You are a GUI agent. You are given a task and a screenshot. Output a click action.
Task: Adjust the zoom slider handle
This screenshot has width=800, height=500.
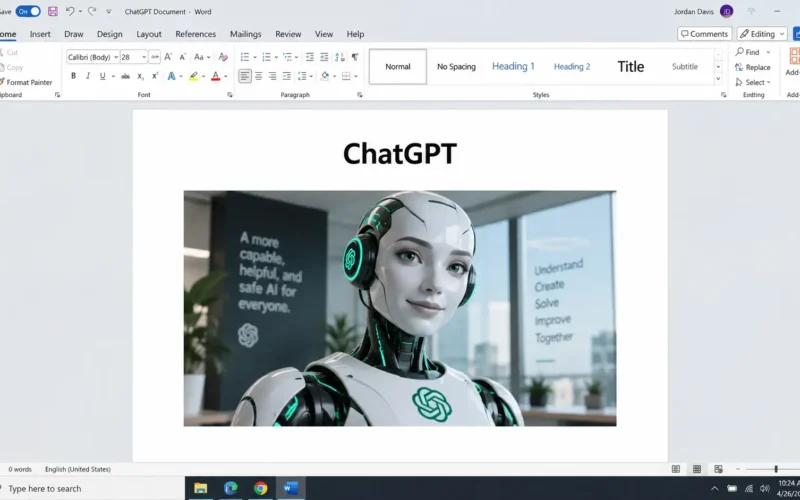click(x=776, y=469)
